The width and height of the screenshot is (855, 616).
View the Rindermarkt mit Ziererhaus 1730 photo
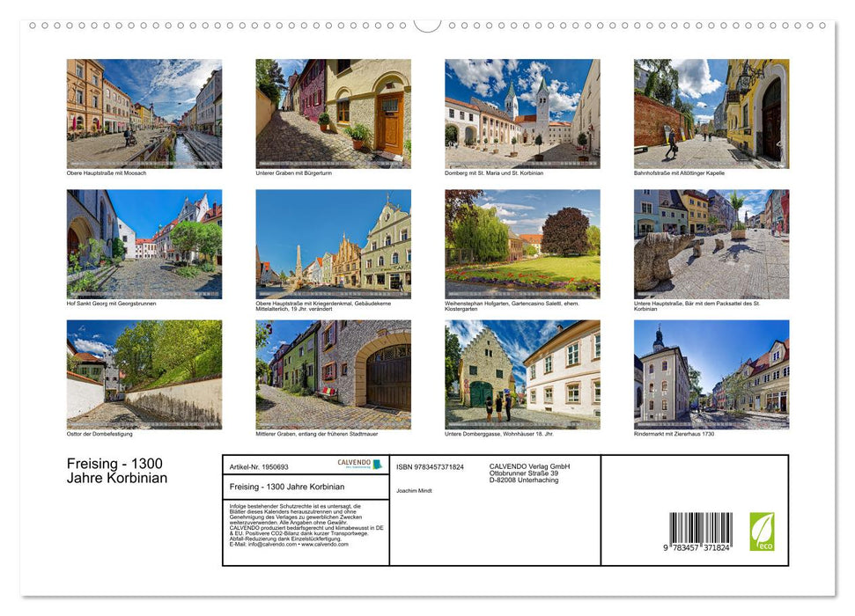711,374
